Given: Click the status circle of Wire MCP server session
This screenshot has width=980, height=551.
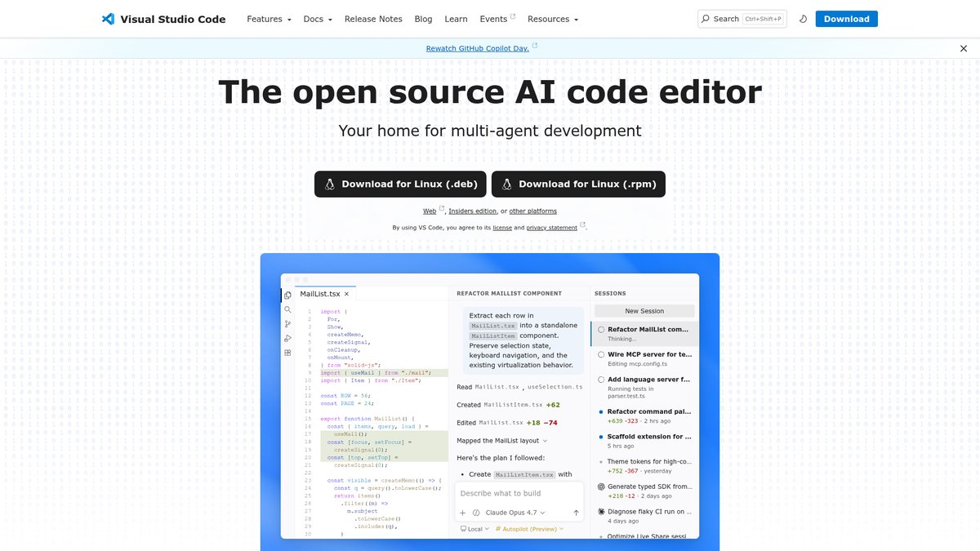Looking at the screenshot, I should coord(601,354).
